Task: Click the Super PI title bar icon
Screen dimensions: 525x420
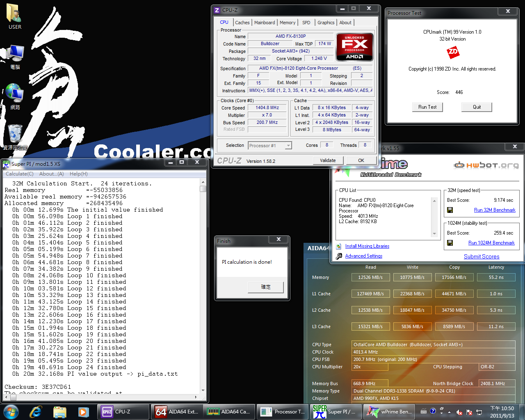Action: [x=6, y=164]
